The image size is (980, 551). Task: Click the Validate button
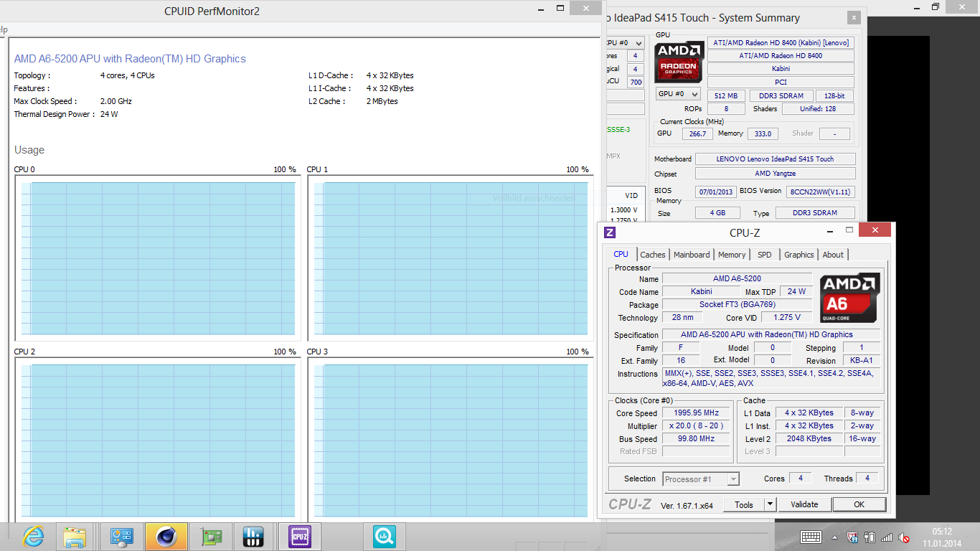804,504
